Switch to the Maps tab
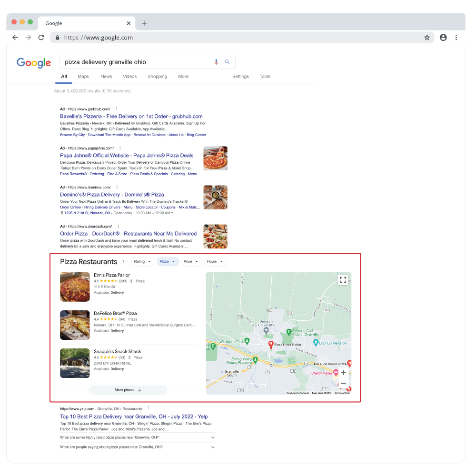 click(x=83, y=77)
